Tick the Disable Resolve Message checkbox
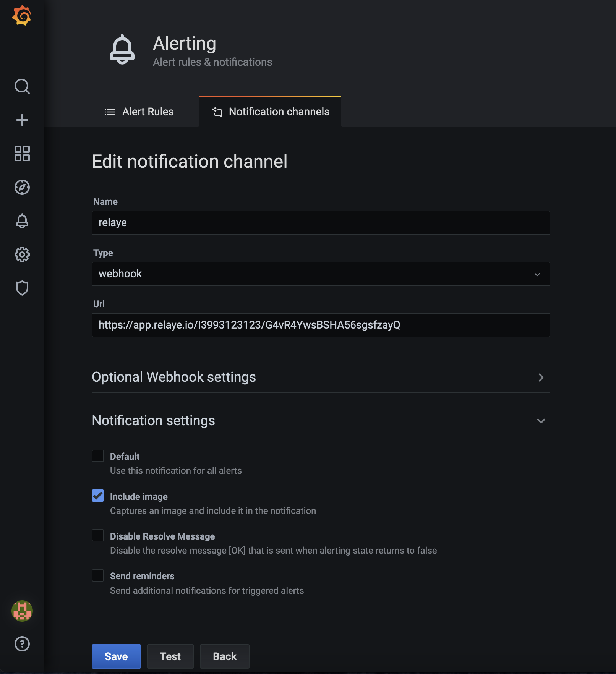 98,536
